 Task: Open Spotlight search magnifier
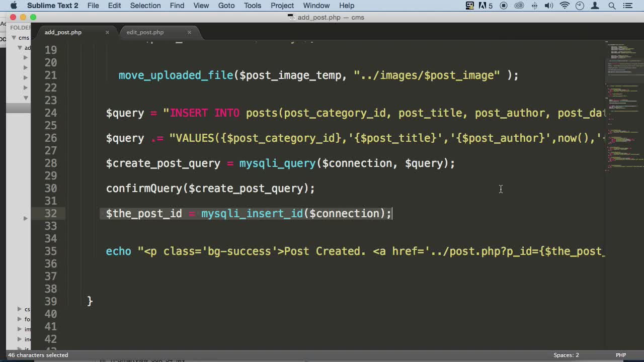pos(612,6)
